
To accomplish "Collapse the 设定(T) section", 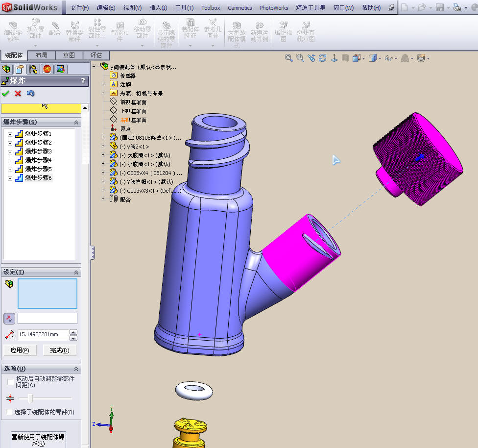I will point(76,272).
